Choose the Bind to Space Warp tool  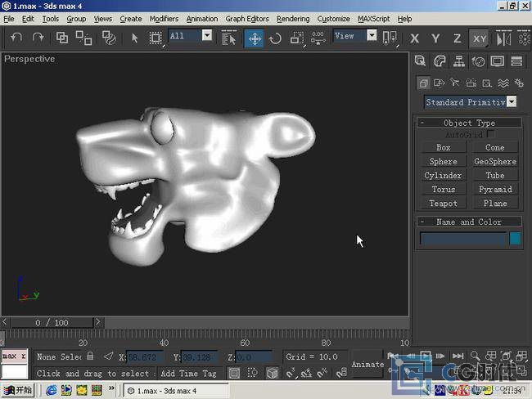[x=109, y=38]
